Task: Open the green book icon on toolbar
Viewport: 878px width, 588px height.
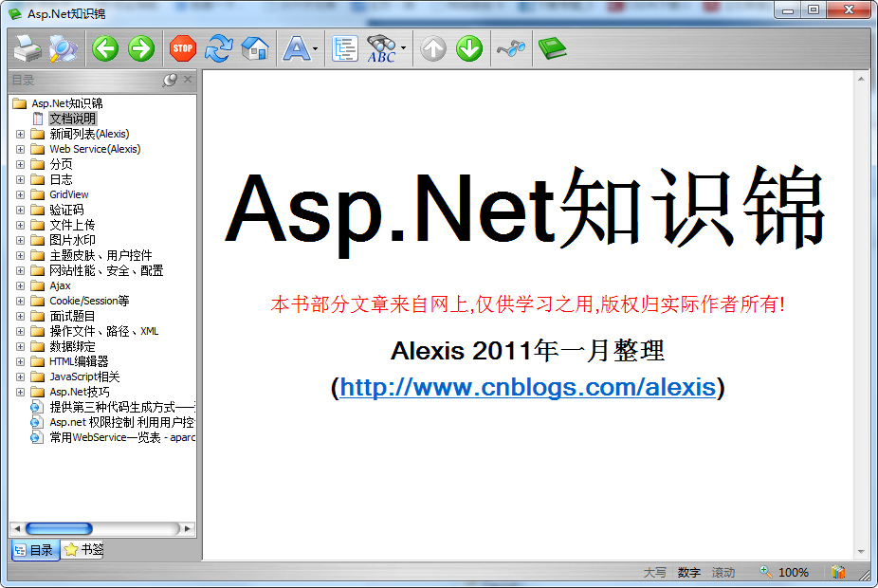Action: pyautogui.click(x=553, y=47)
